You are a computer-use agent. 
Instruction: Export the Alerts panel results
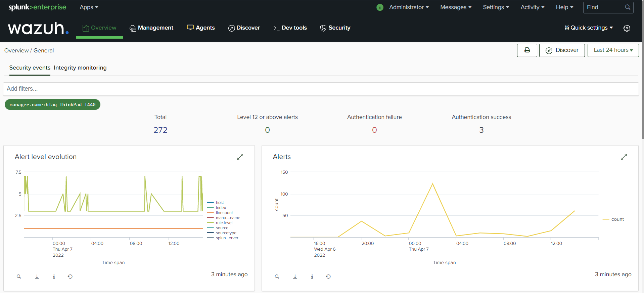click(295, 277)
